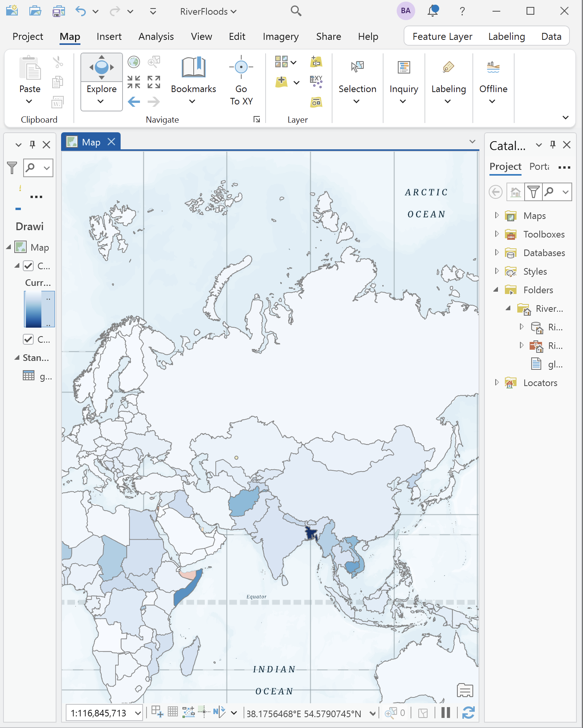Switch to the Analysis ribbon tab
The width and height of the screenshot is (583, 728).
pyautogui.click(x=156, y=36)
